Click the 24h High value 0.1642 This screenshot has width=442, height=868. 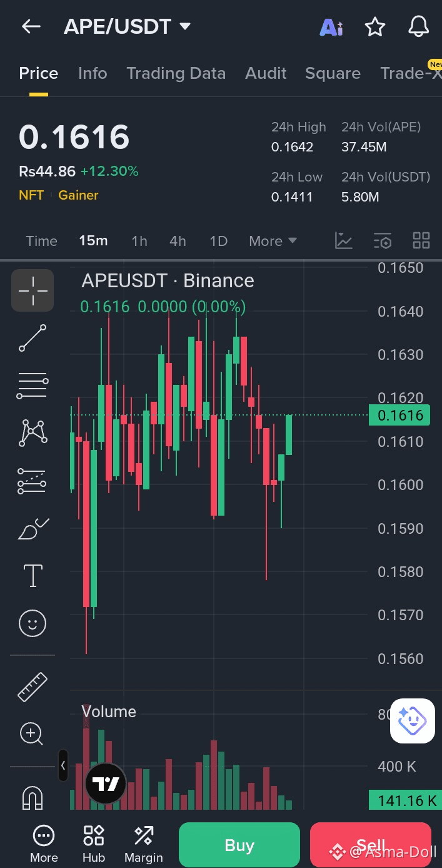click(x=293, y=147)
